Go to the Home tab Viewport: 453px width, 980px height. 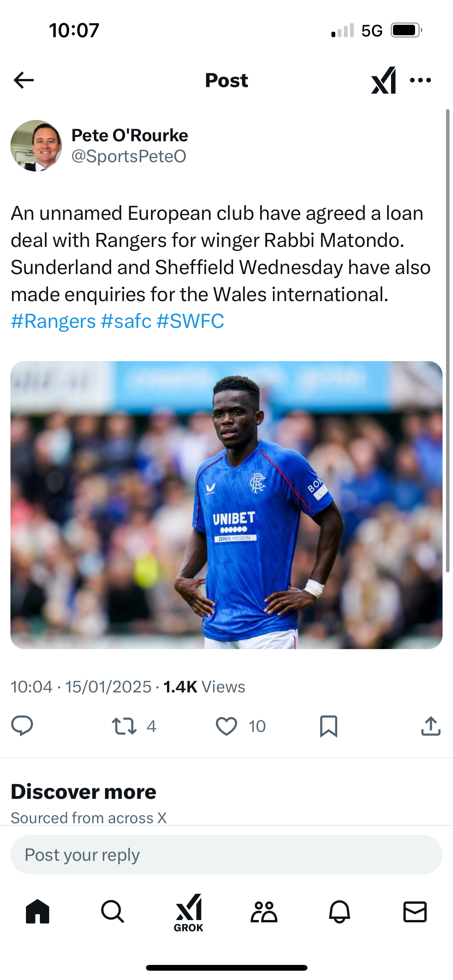(x=38, y=911)
